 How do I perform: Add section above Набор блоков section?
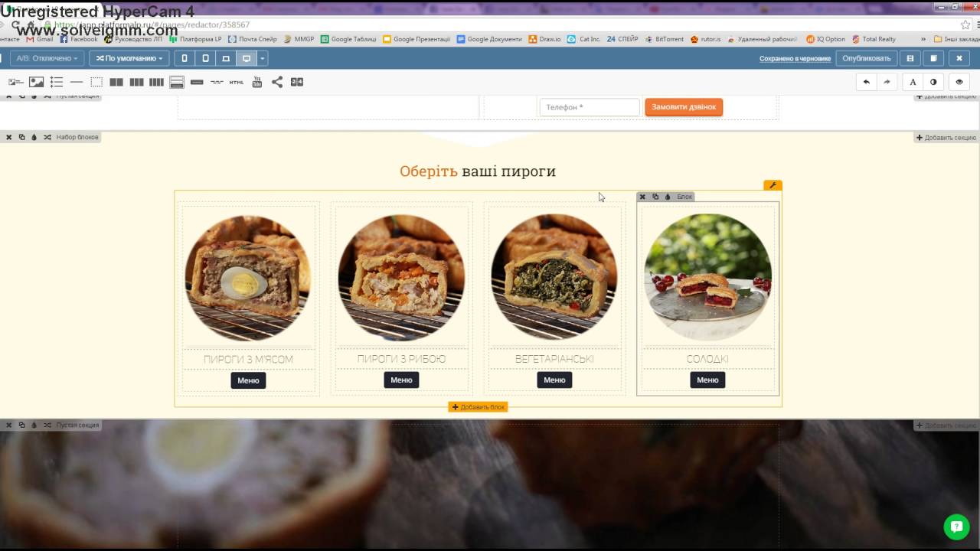(x=946, y=137)
